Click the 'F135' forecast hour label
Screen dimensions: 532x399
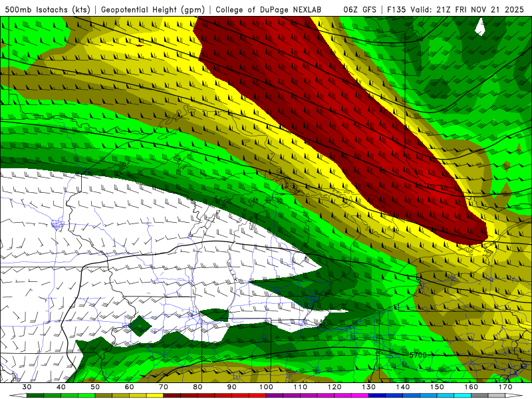click(x=396, y=9)
